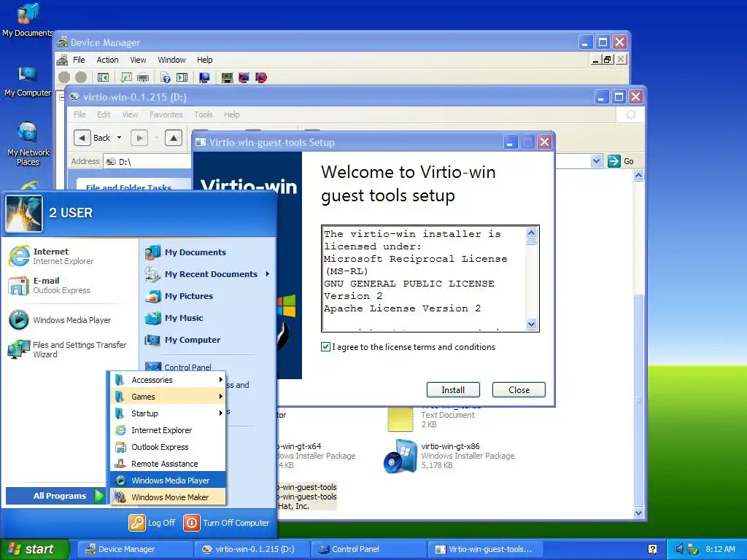Click the Help icon in Device Manager toolbar
Viewport: 747px width, 560px height.
click(166, 77)
